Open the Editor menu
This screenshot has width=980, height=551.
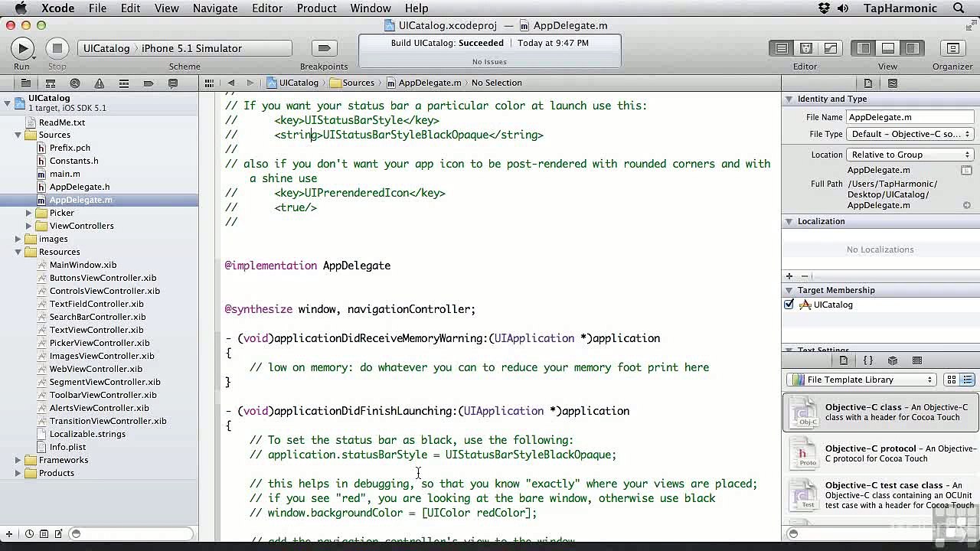tap(267, 8)
